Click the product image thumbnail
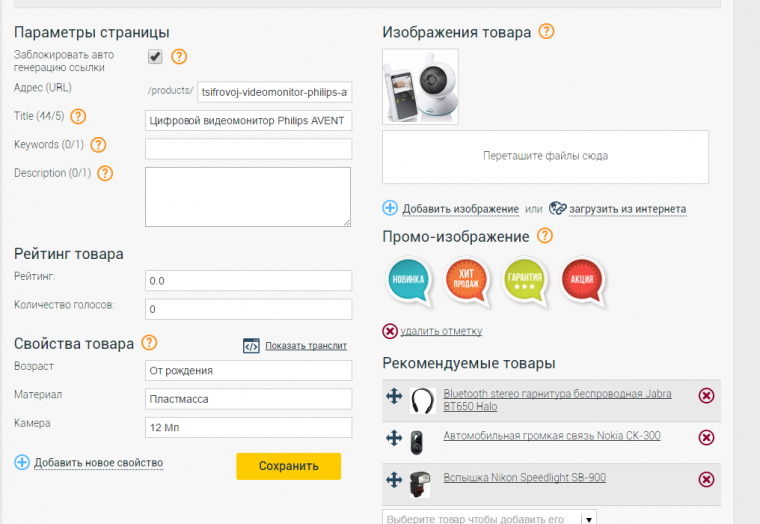 click(x=420, y=87)
